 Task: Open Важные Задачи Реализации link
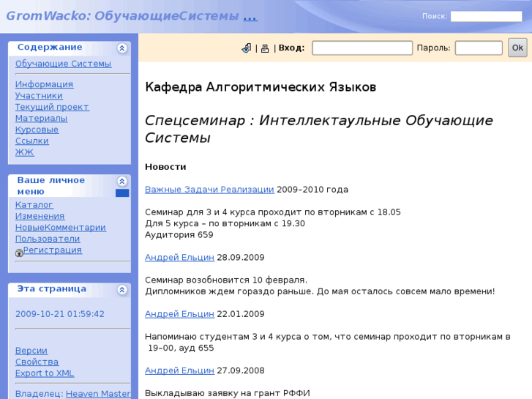(x=209, y=190)
